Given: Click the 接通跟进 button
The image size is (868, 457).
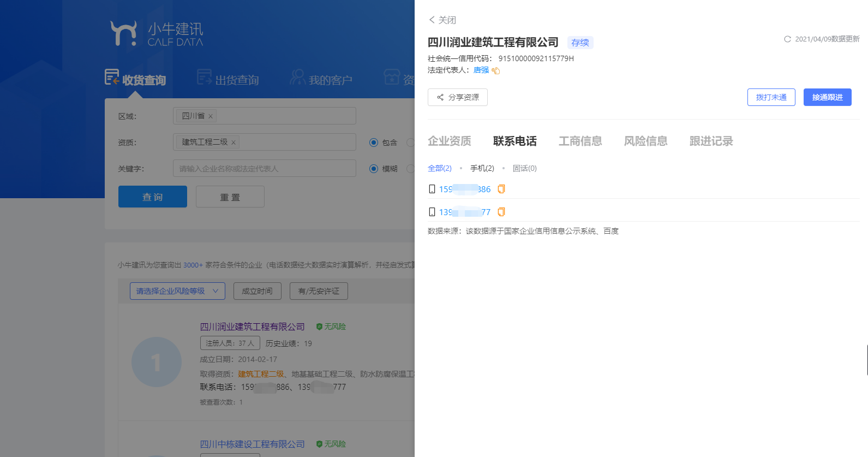Looking at the screenshot, I should [828, 97].
